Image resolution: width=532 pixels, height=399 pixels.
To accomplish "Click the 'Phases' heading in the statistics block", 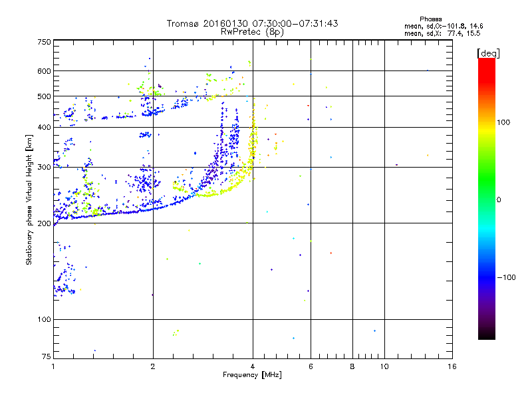I will pyautogui.click(x=430, y=19).
